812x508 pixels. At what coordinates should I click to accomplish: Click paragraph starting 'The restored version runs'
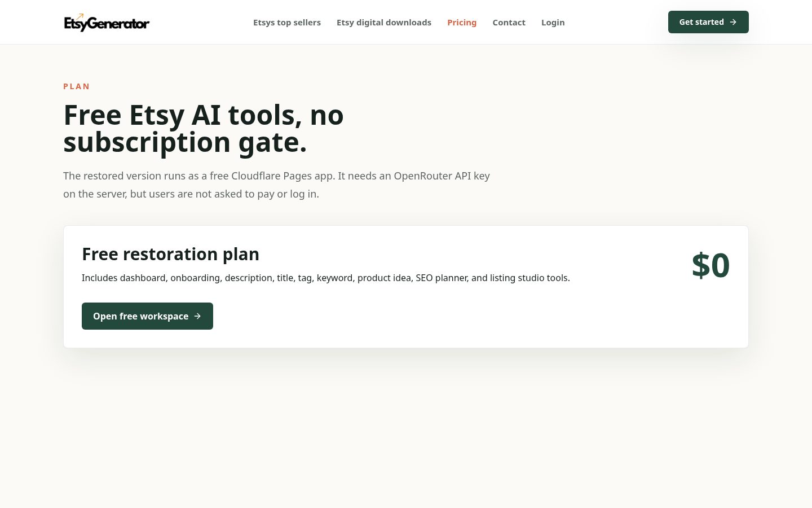coord(276,185)
